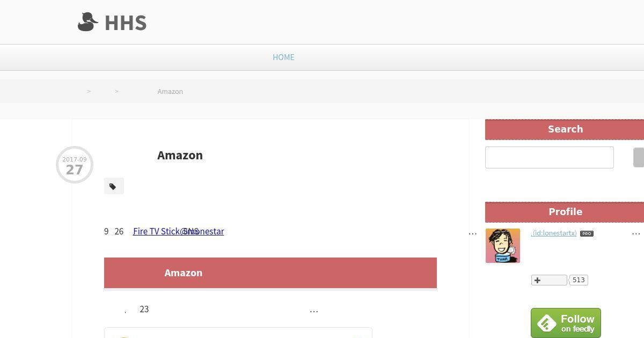Open the embedded card below the paragraph

coord(238,333)
